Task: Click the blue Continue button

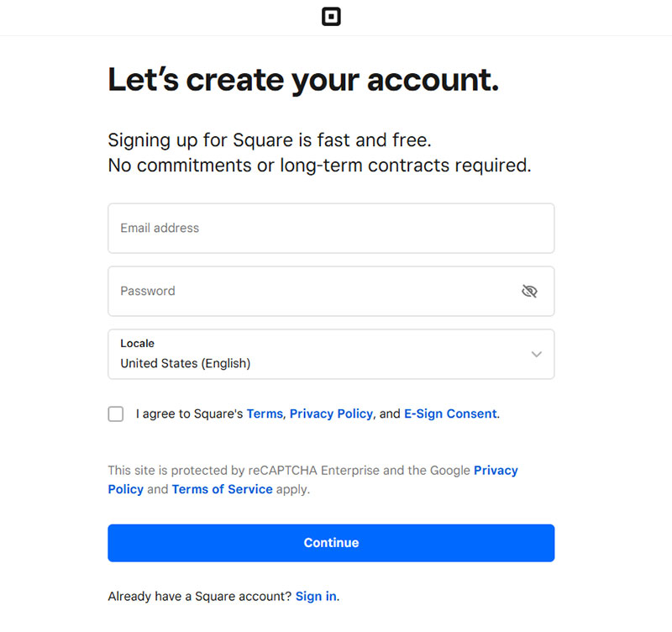Action: point(331,543)
